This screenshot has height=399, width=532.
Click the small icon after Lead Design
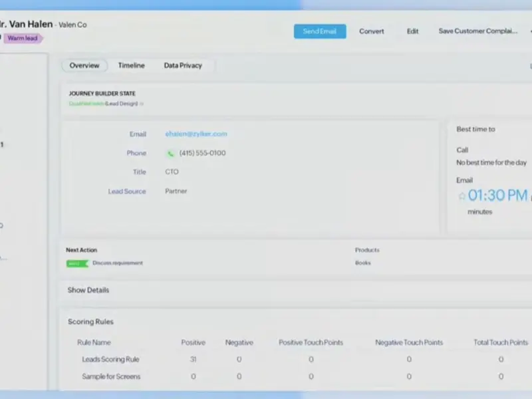click(x=141, y=104)
